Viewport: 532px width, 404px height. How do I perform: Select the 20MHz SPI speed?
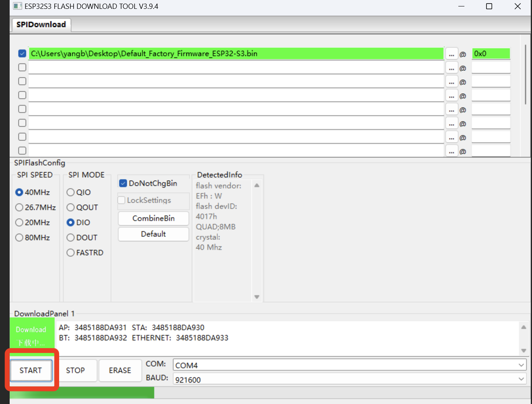point(33,223)
